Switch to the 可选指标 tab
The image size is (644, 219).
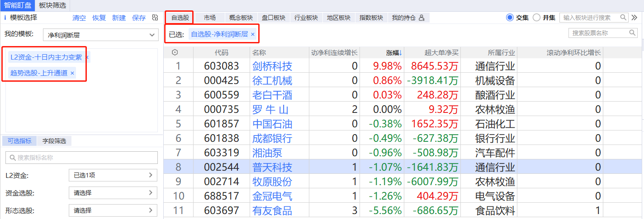tap(19, 141)
